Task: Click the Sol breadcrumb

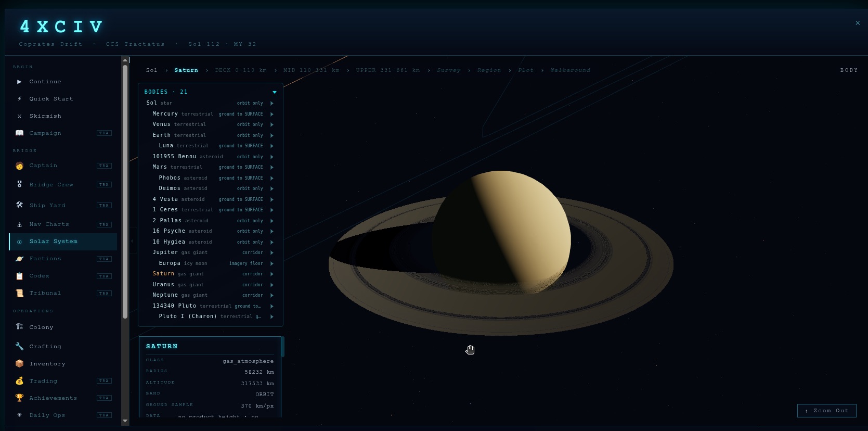Action: click(151, 70)
